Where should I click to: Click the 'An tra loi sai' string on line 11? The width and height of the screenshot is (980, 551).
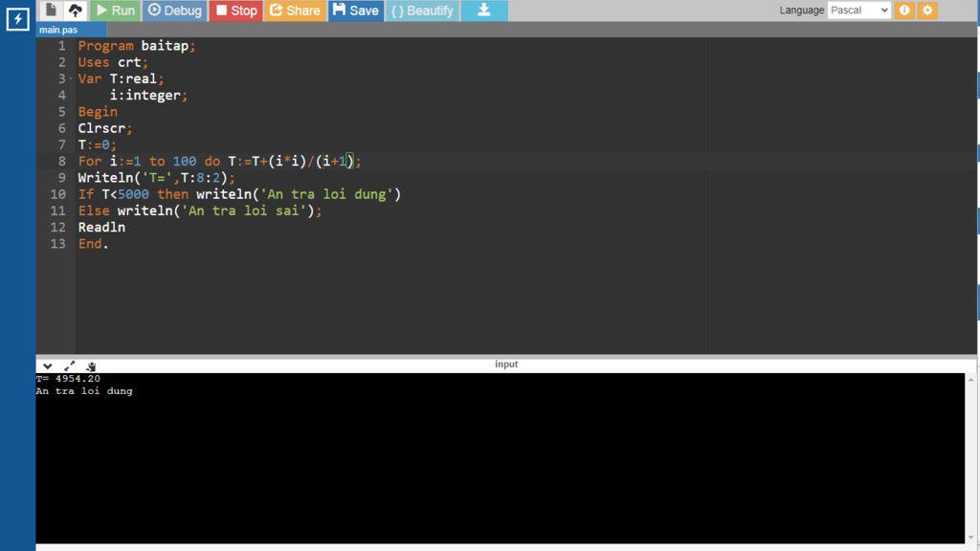(244, 210)
